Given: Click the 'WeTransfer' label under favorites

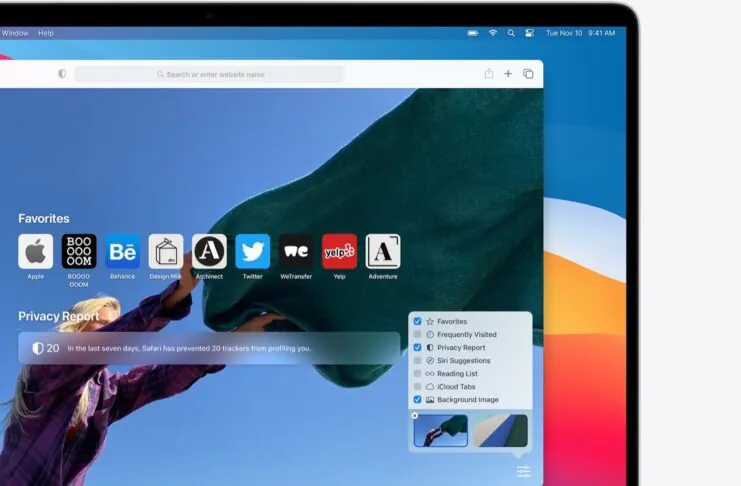Looking at the screenshot, I should 296,276.
